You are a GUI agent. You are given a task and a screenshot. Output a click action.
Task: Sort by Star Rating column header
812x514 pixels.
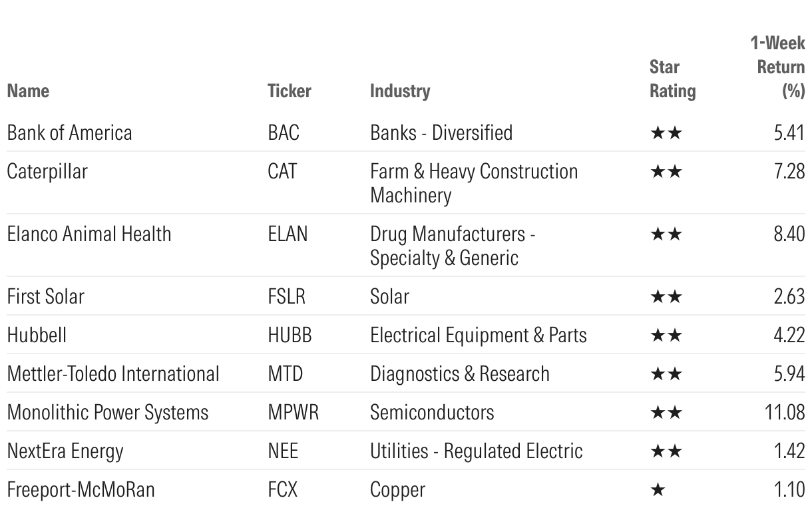672,79
